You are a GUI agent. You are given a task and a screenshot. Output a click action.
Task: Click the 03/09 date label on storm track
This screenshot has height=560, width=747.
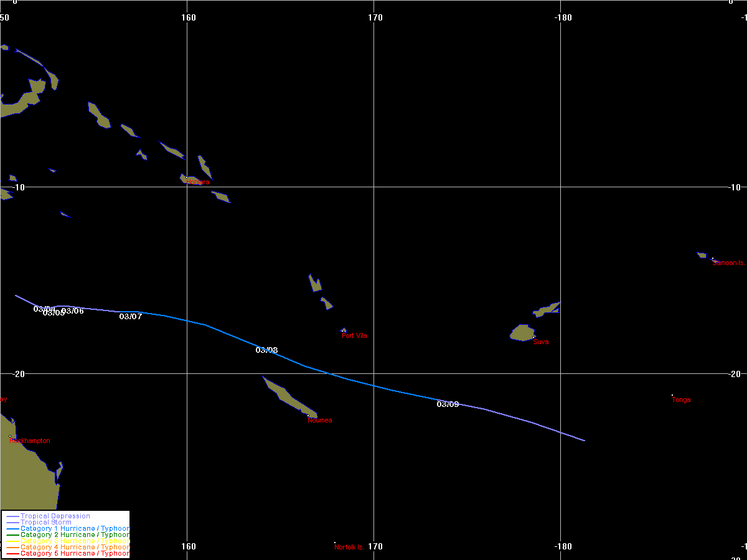click(x=448, y=404)
